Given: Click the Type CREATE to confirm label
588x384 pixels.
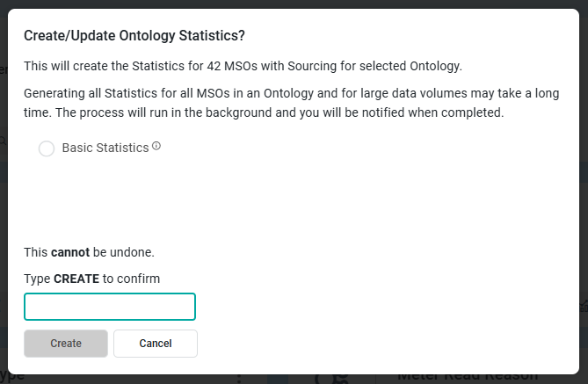Looking at the screenshot, I should pos(91,279).
